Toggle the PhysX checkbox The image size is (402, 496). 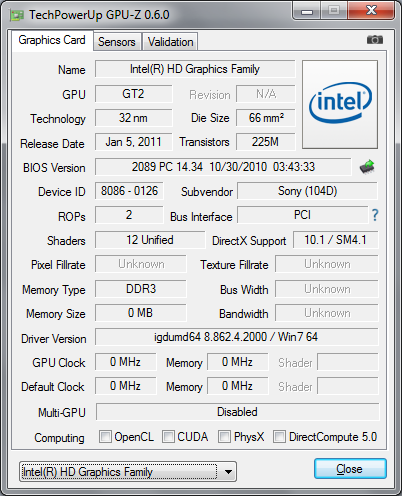tap(224, 437)
